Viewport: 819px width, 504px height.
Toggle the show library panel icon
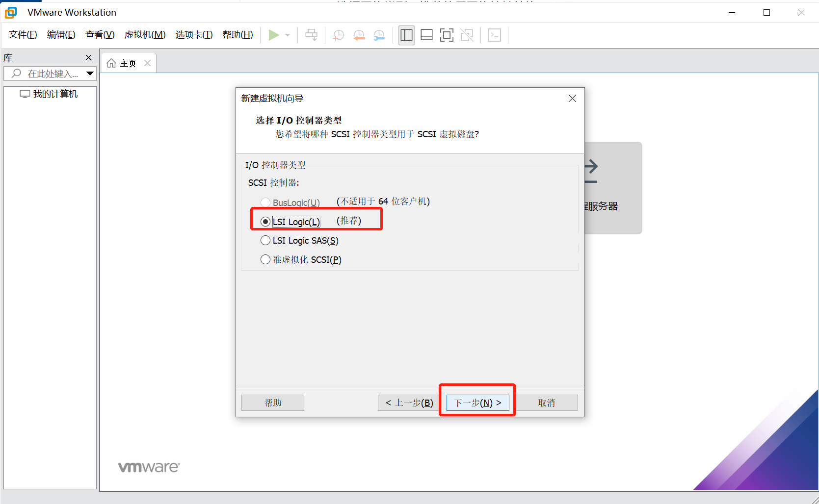click(x=406, y=35)
